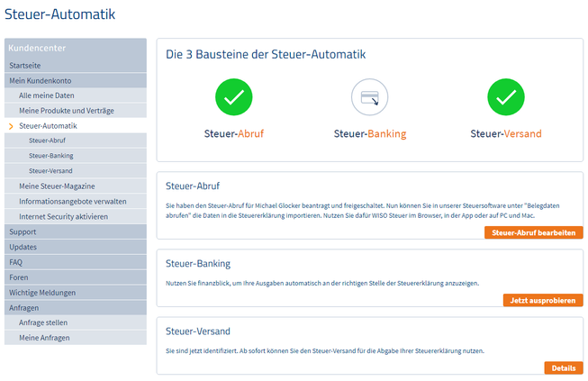
Task: Select Alle meine Daten
Action: click(x=46, y=95)
